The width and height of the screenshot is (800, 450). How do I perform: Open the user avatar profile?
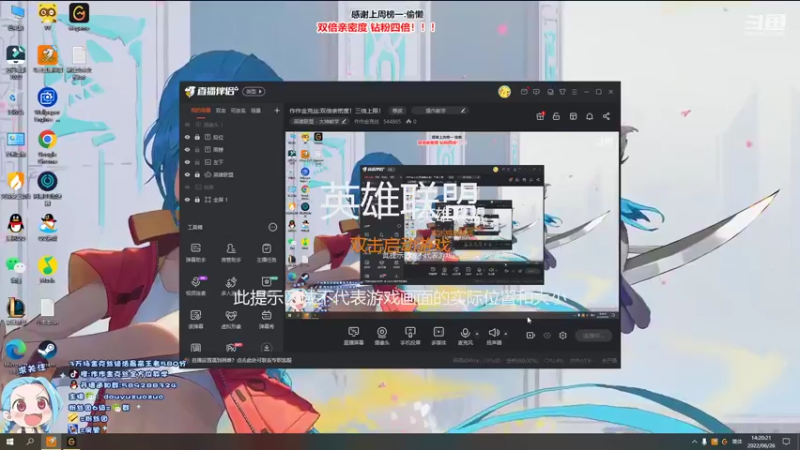[x=504, y=92]
